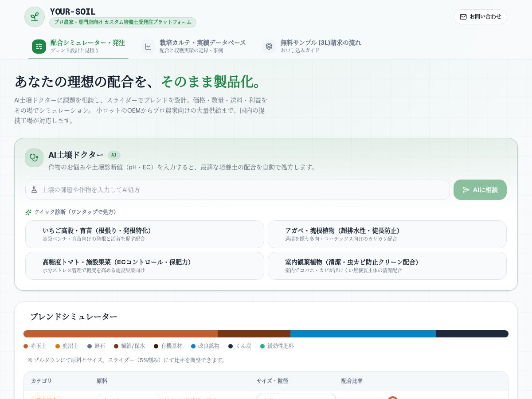
Task: Click the YOUR-SOIL sprout logo icon
Action: (x=35, y=17)
